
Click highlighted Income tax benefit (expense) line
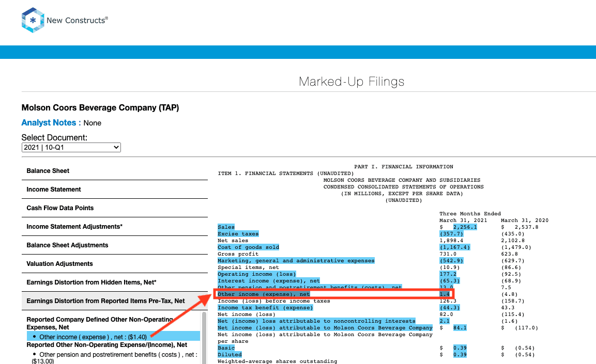[265, 308]
